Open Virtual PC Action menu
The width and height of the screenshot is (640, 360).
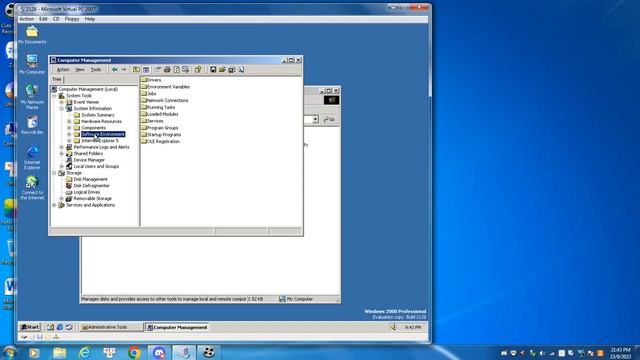pos(27,19)
